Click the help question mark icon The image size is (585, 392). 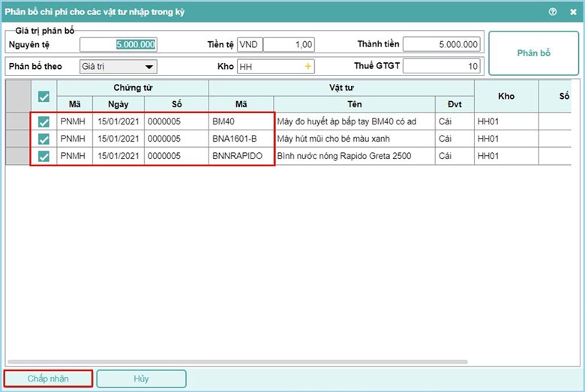pyautogui.click(x=553, y=12)
